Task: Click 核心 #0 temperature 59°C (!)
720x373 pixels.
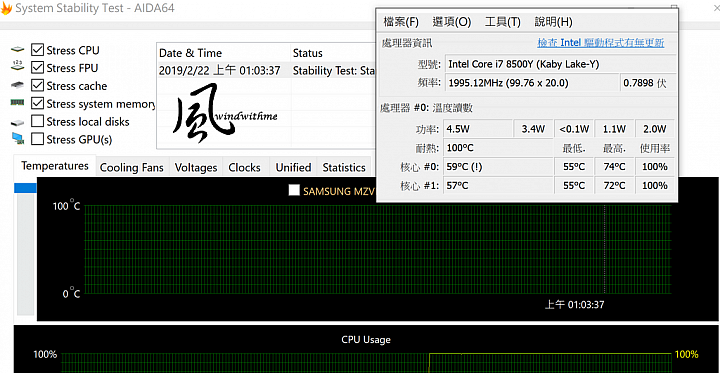Action: coord(498,167)
